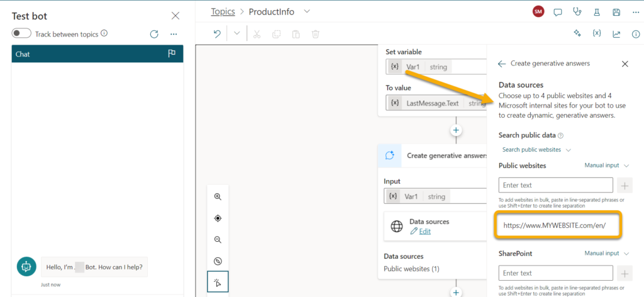Click the zoom in canvas button
Viewport: 644px width, 297px height.
(x=218, y=196)
